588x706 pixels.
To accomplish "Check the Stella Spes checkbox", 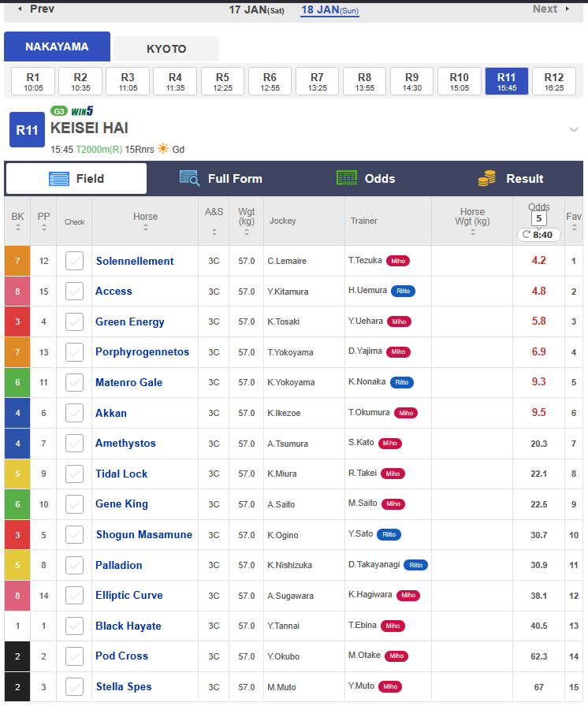I will (x=74, y=686).
